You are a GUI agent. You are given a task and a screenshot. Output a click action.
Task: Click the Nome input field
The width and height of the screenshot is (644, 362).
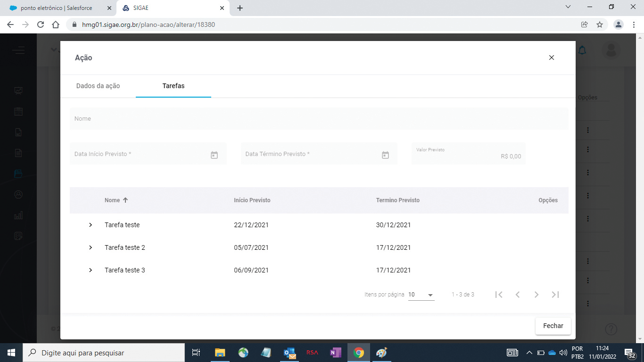[319, 118]
